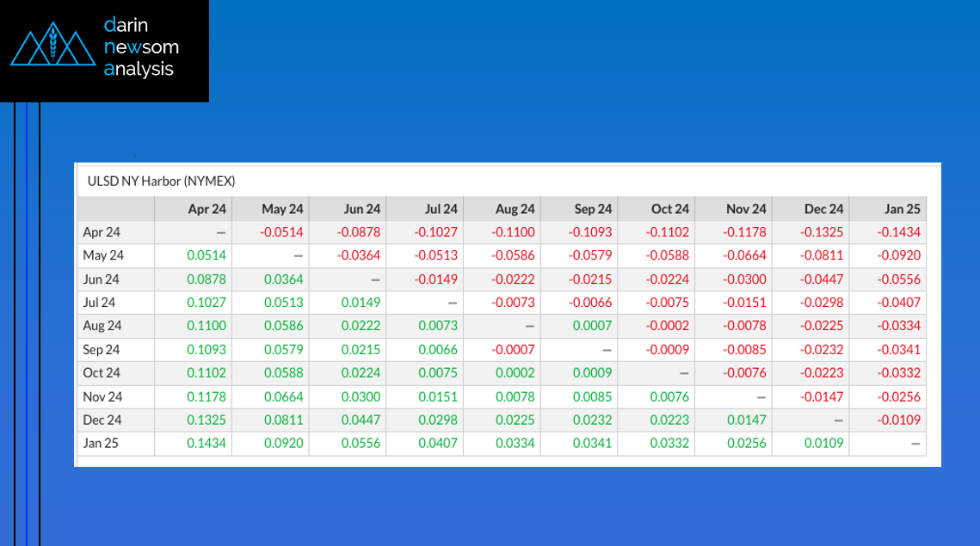Click the -0.1434 spread value

[x=899, y=232]
